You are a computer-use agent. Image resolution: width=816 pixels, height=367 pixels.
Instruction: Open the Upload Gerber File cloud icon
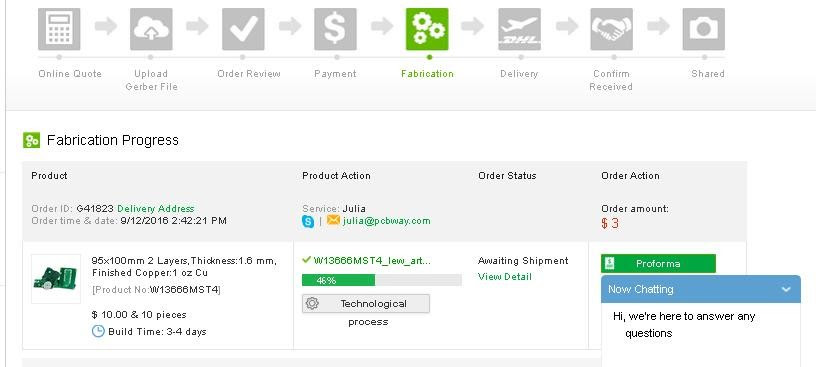[151, 29]
